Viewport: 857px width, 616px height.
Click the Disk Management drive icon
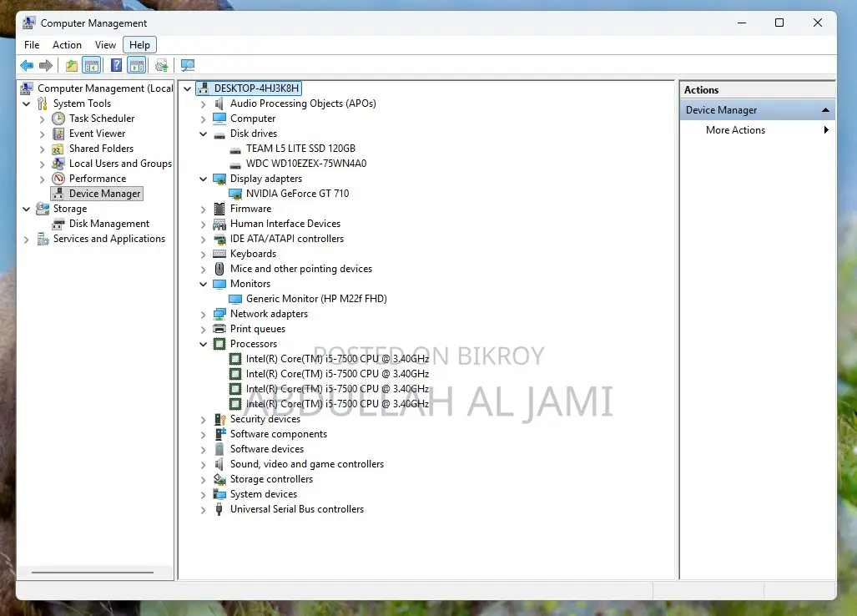pos(58,224)
